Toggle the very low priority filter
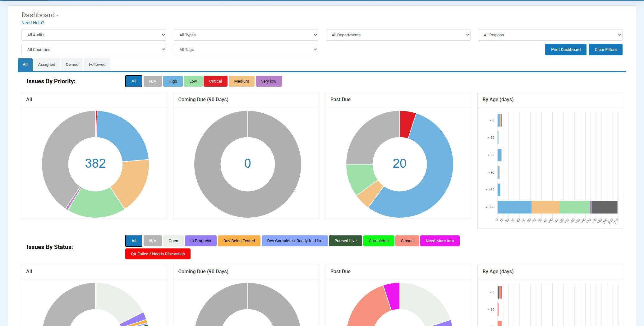Image resolution: width=644 pixels, height=326 pixels. [x=269, y=81]
